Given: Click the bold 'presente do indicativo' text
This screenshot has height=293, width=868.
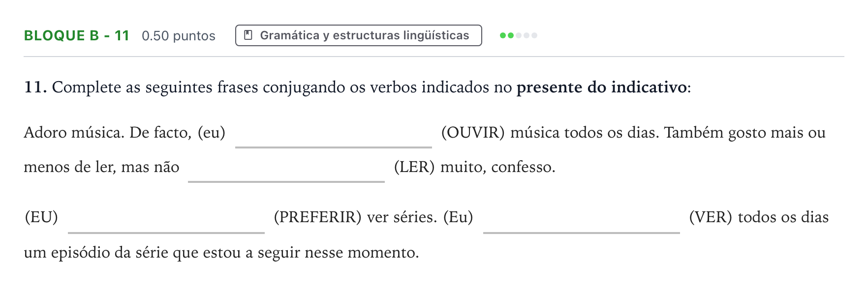Looking at the screenshot, I should pyautogui.click(x=601, y=88).
